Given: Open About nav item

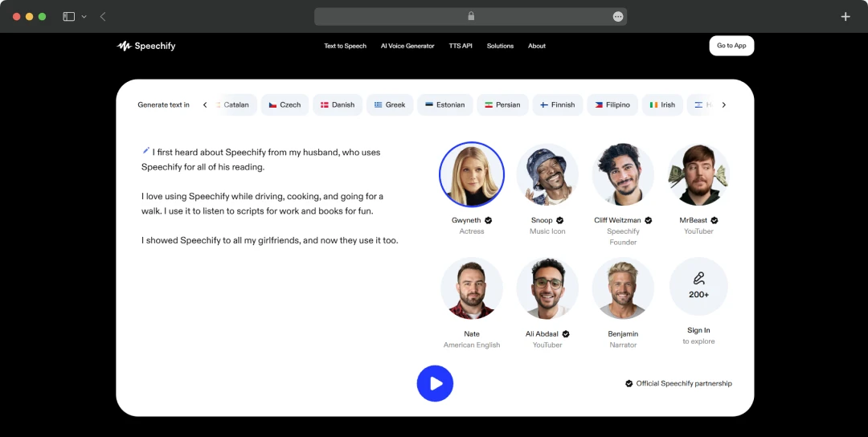Looking at the screenshot, I should 537,46.
